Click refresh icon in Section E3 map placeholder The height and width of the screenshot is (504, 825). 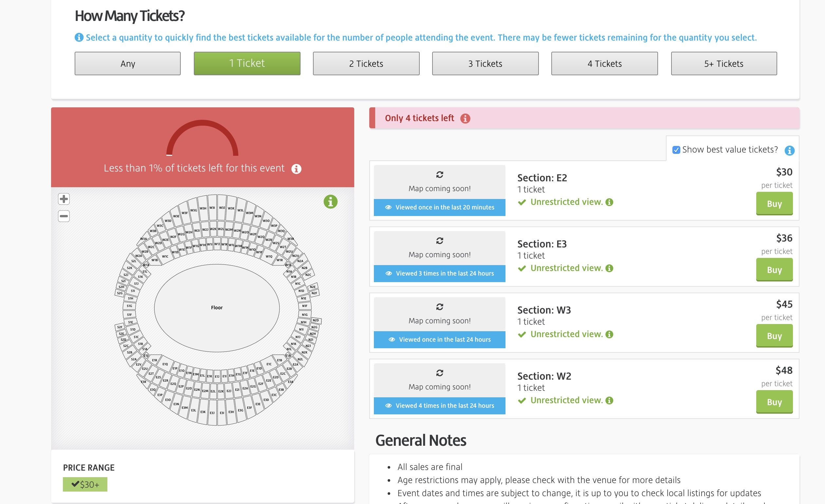point(439,241)
